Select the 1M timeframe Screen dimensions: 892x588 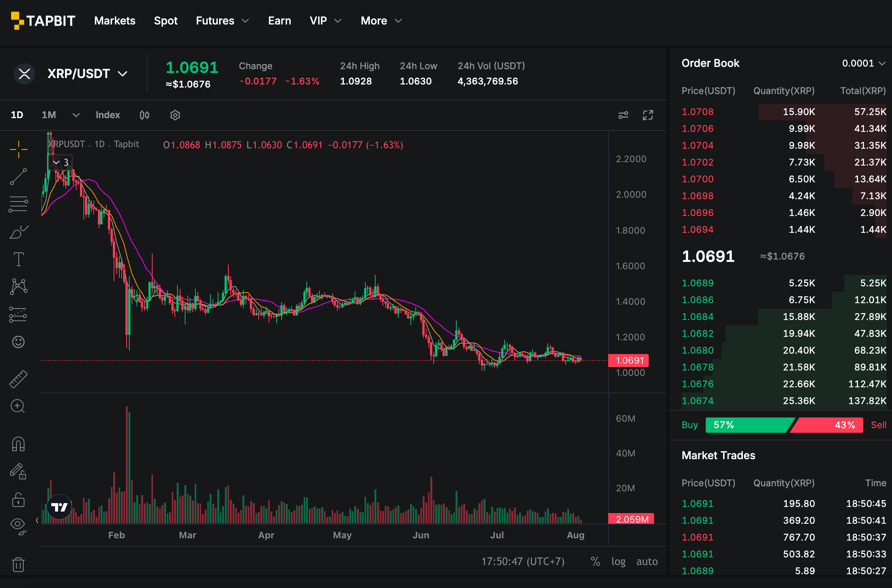[49, 115]
